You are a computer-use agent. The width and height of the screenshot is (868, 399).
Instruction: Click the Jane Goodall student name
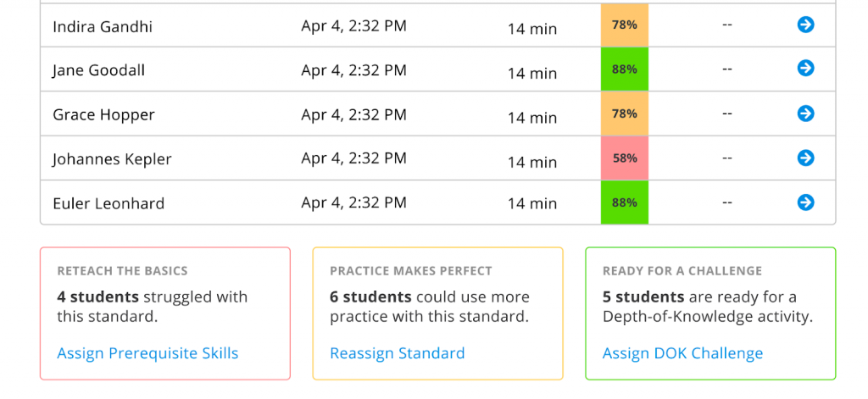click(x=98, y=70)
